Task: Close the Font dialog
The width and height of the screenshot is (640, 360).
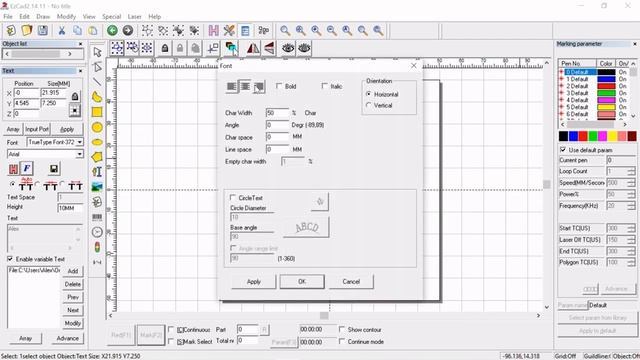Action: [413, 65]
